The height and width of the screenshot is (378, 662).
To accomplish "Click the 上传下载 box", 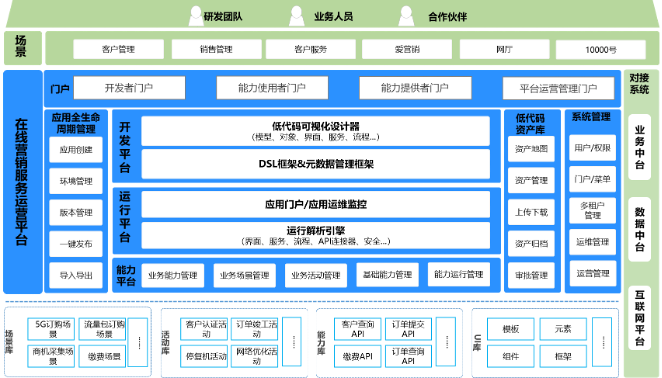I will click(x=531, y=212).
